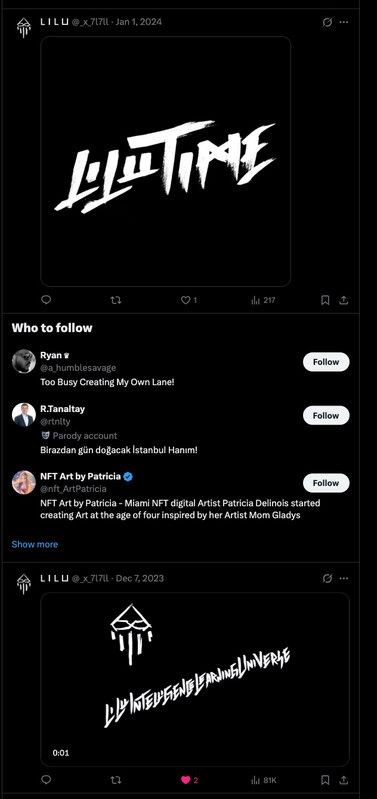The image size is (377, 799).
Task: Like the Jan 1, 2024 post
Action: [x=188, y=300]
